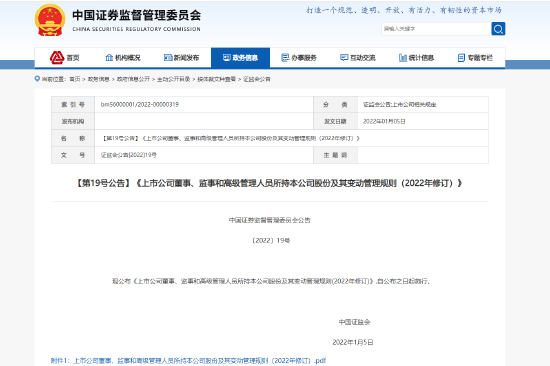The image size is (550, 366).
Task: Click the 中国证券监督管理委员会公告 subtitle
Action: click(269, 220)
